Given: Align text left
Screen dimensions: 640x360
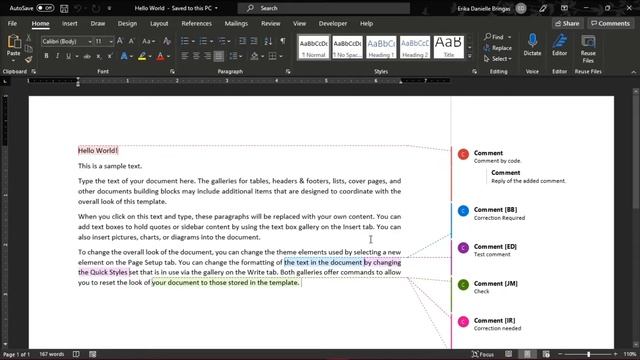Looking at the screenshot, I should (x=185, y=56).
